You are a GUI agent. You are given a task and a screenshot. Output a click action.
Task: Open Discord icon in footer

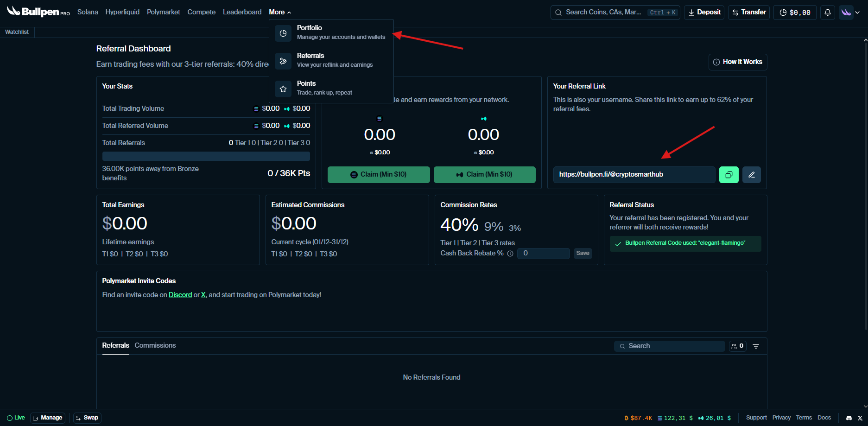point(849,418)
